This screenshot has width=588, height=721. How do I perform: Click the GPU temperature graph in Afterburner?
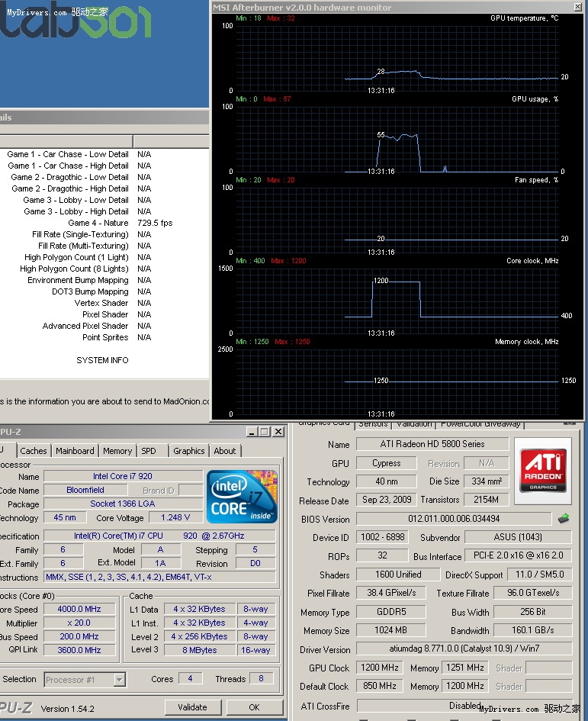[x=397, y=59]
